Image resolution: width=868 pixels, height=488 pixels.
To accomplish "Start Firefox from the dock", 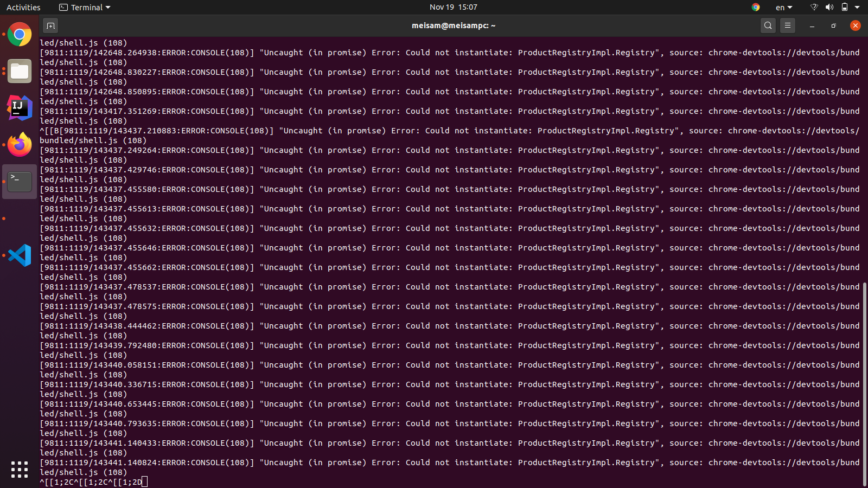I will [20, 145].
